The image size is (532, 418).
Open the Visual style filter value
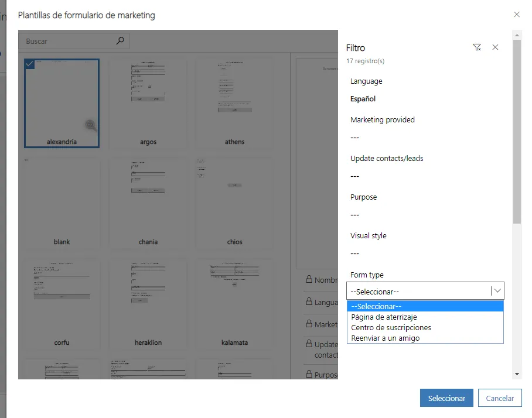pos(354,253)
